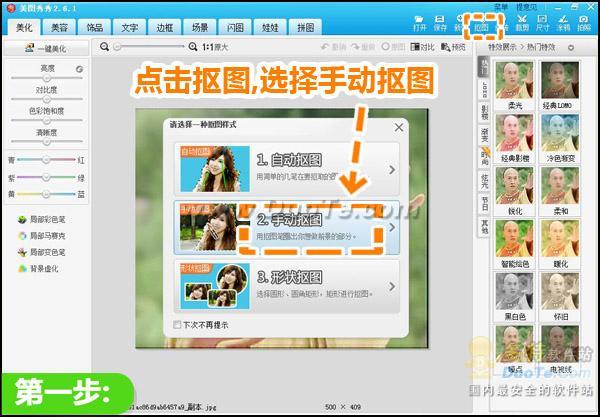Open the 边框 frames tab

[x=165, y=27]
